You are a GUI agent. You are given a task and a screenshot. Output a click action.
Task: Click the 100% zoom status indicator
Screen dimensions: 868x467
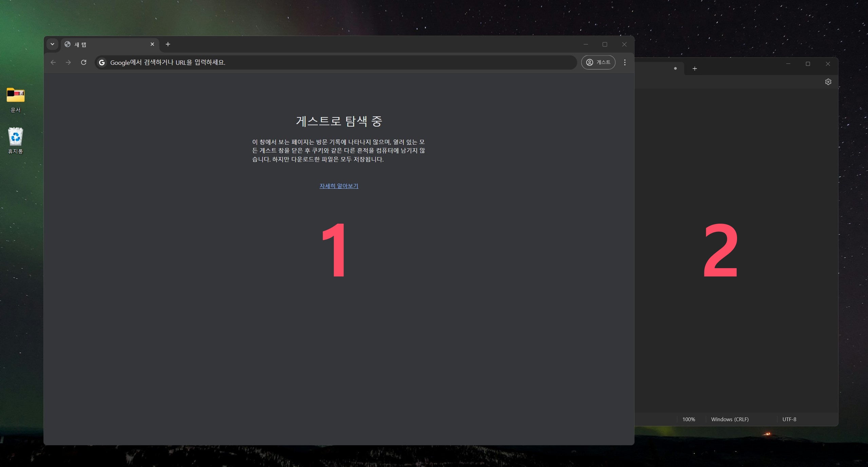pos(688,419)
